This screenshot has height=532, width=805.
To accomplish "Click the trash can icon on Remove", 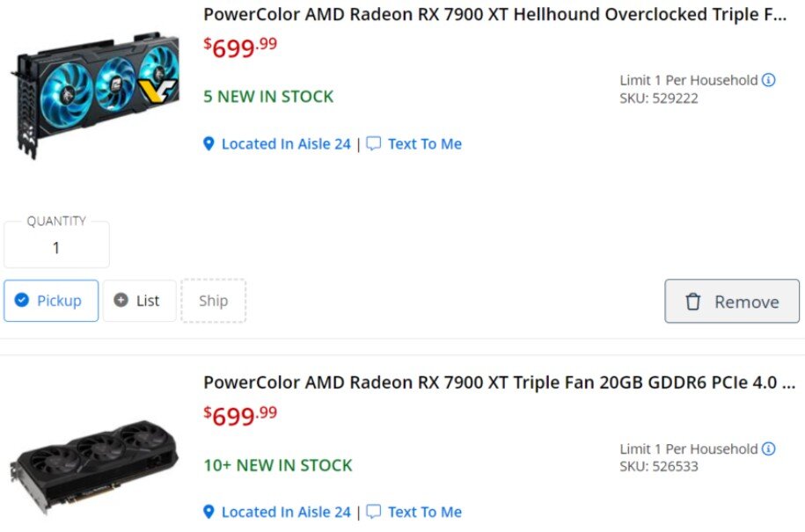I will pos(693,302).
